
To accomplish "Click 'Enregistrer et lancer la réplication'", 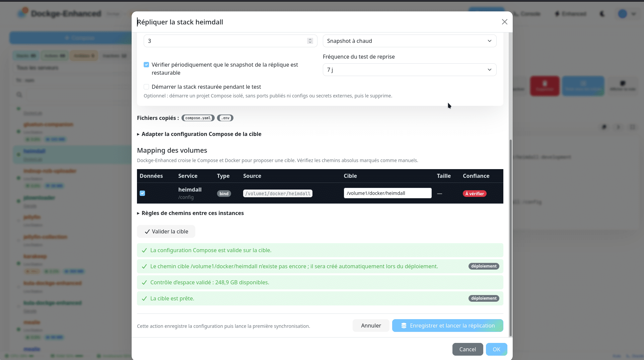I will [448, 326].
